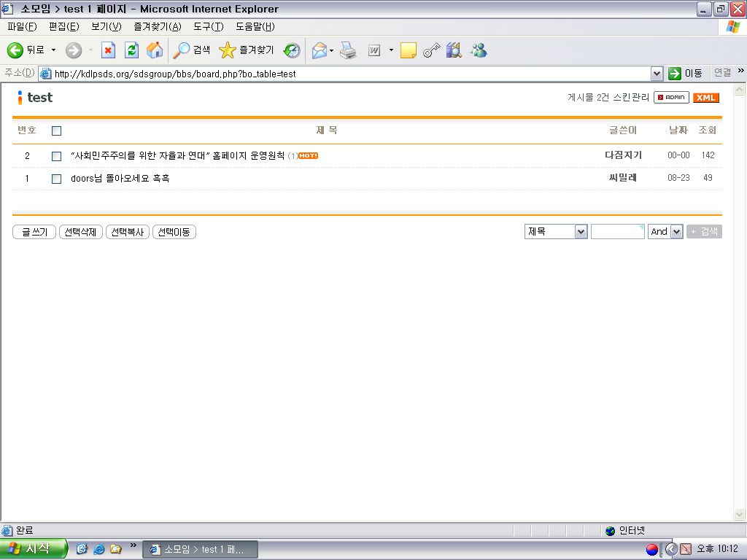Screen dimensions: 747x560
Task: Open the post titled doors님 돌아오세요 흑흑
Action: click(120, 178)
